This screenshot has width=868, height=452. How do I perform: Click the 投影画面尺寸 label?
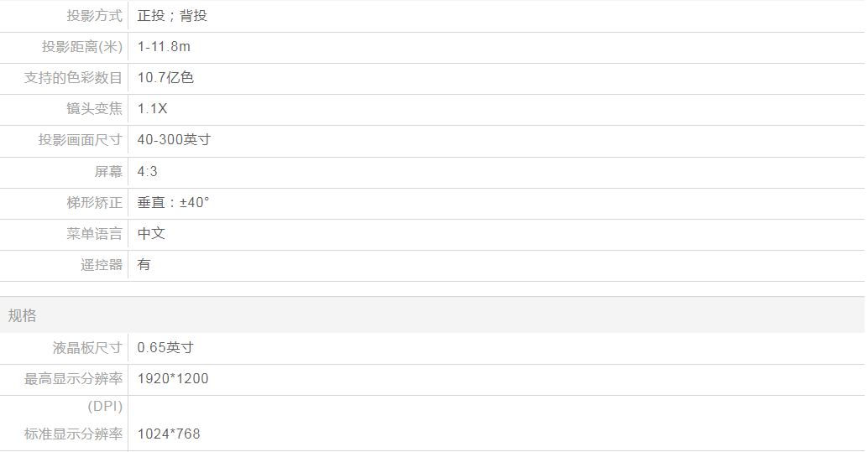coord(81,140)
